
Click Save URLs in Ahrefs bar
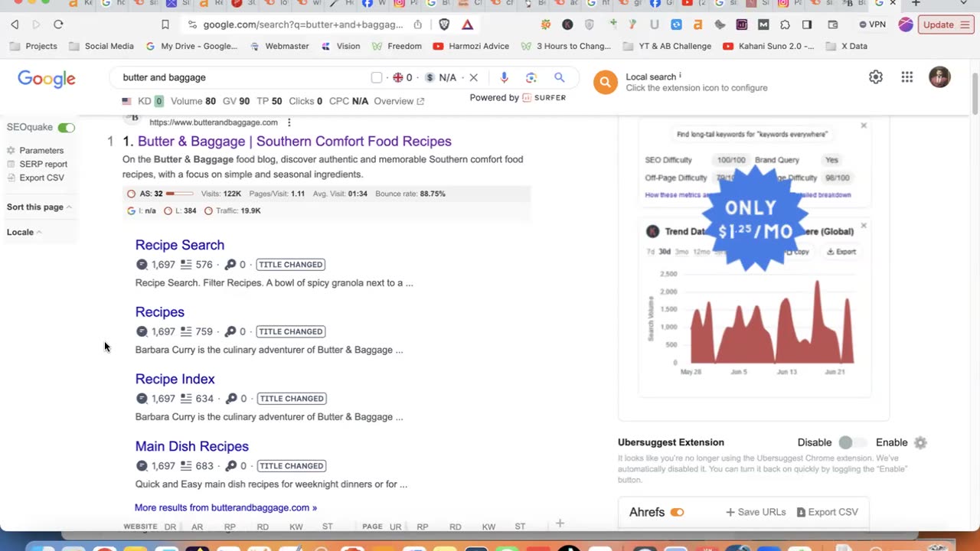tap(756, 513)
